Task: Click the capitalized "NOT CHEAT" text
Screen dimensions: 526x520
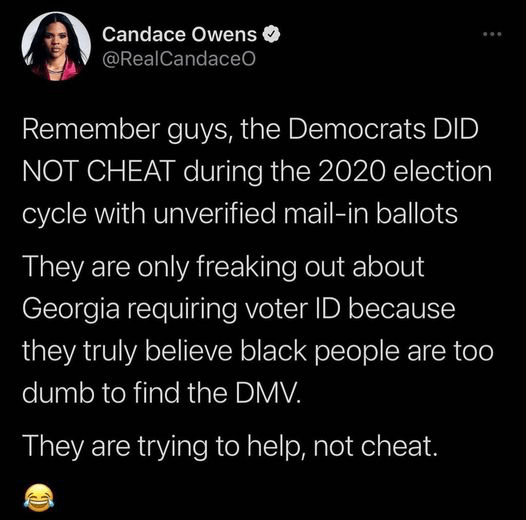Action: (x=99, y=171)
